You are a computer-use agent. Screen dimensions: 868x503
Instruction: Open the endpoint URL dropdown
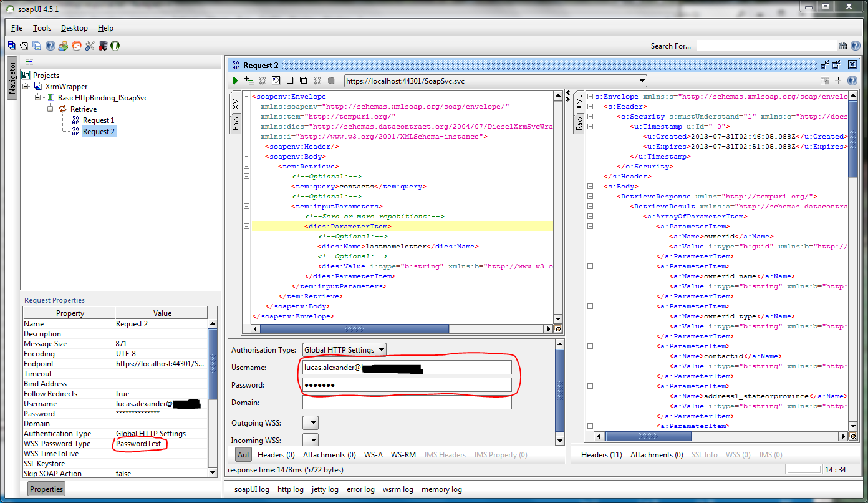(642, 81)
